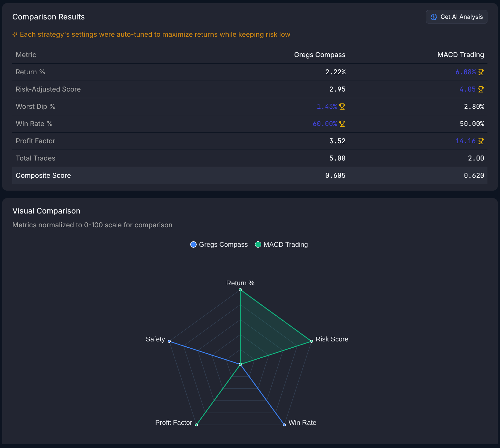Toggle the MACD Trading series in chart legend

281,245
